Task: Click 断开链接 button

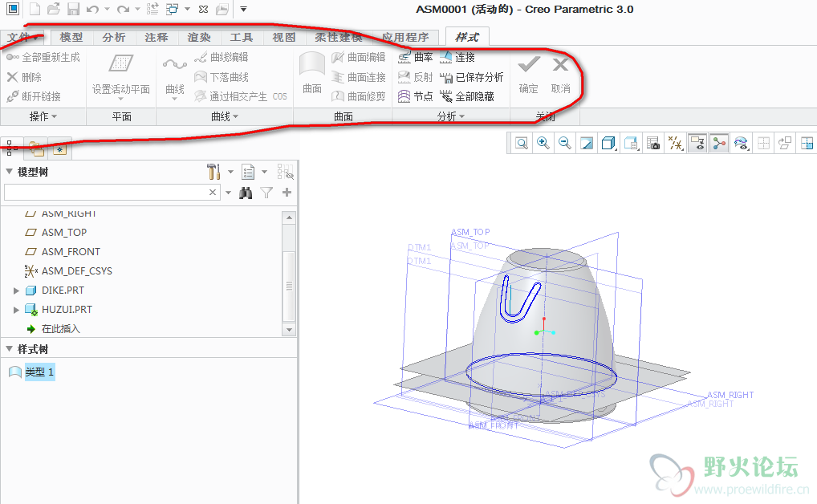Action: coord(34,96)
